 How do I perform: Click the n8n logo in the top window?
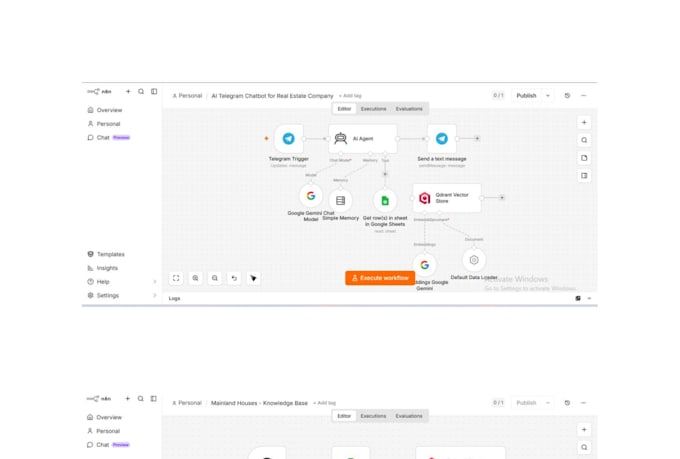tap(99, 92)
